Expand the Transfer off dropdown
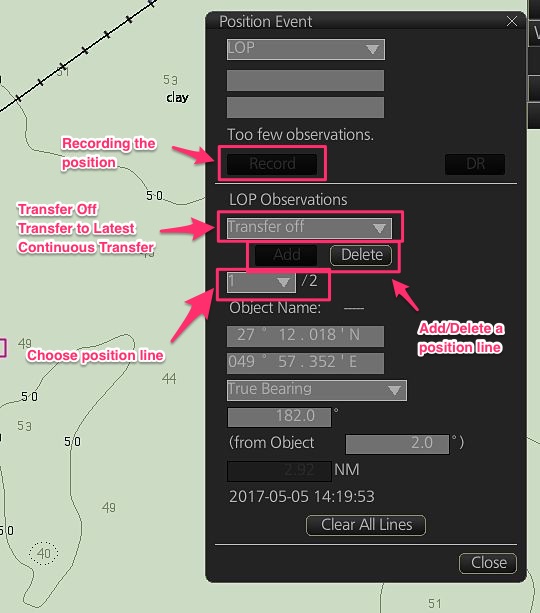This screenshot has width=540, height=613. [309, 228]
